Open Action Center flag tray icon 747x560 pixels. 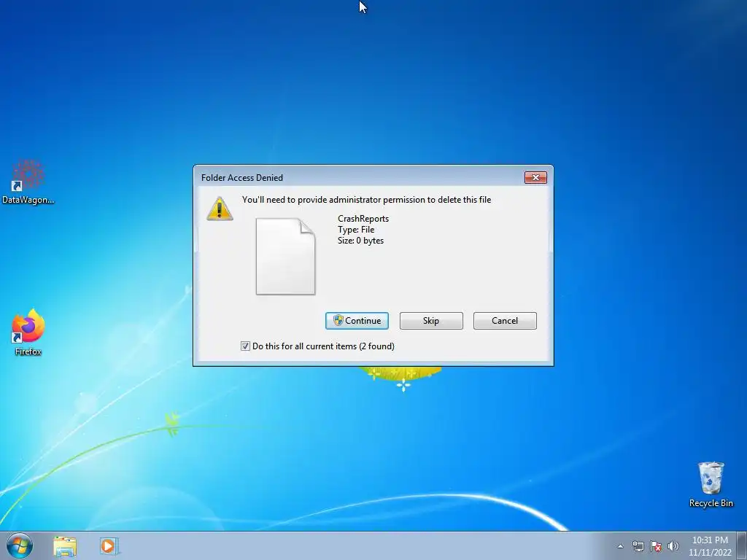point(656,546)
